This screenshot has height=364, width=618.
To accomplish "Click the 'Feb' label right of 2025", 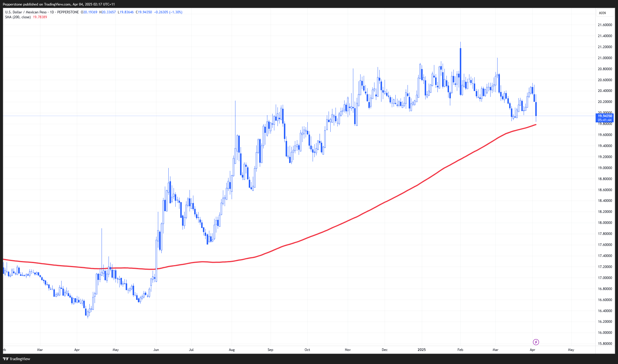I will click(x=460, y=350).
